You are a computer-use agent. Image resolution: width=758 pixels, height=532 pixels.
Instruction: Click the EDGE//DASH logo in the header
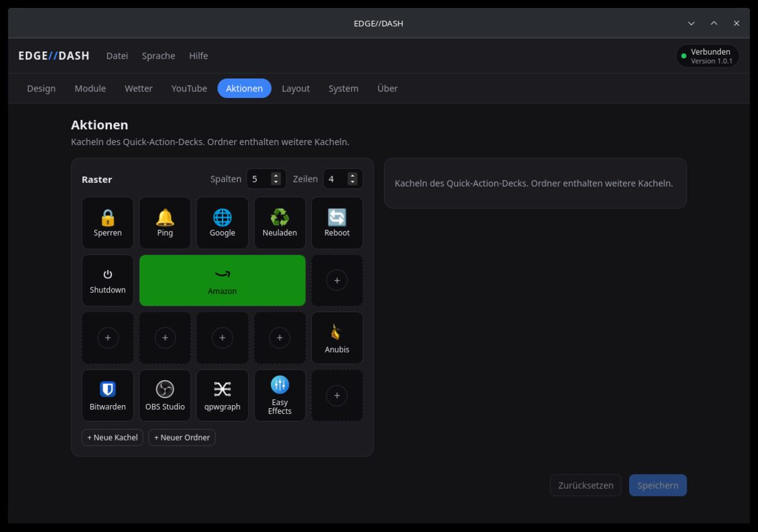54,56
